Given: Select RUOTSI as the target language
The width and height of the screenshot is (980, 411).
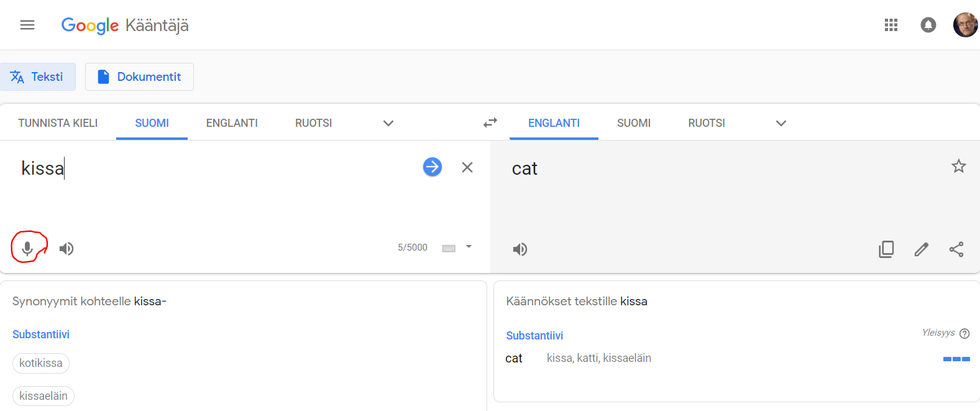Looking at the screenshot, I should click(707, 123).
